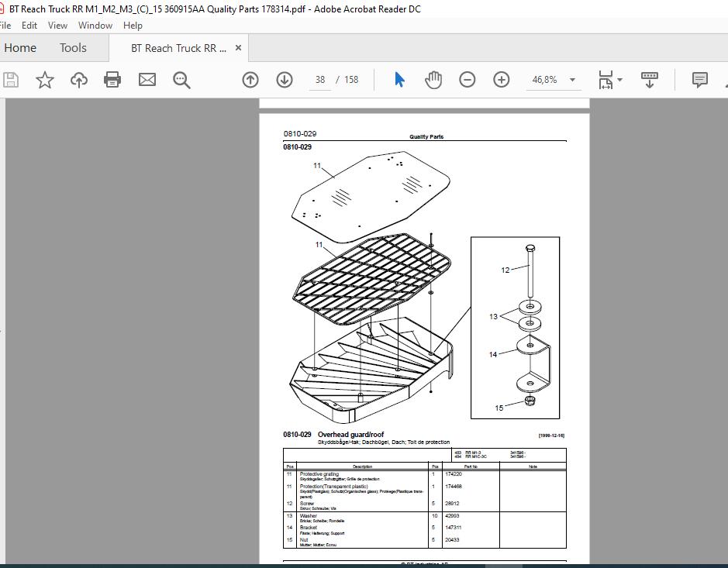This screenshot has width=728, height=568.
Task: Select the BT Reach Truck RR document tab
Action: pyautogui.click(x=178, y=48)
